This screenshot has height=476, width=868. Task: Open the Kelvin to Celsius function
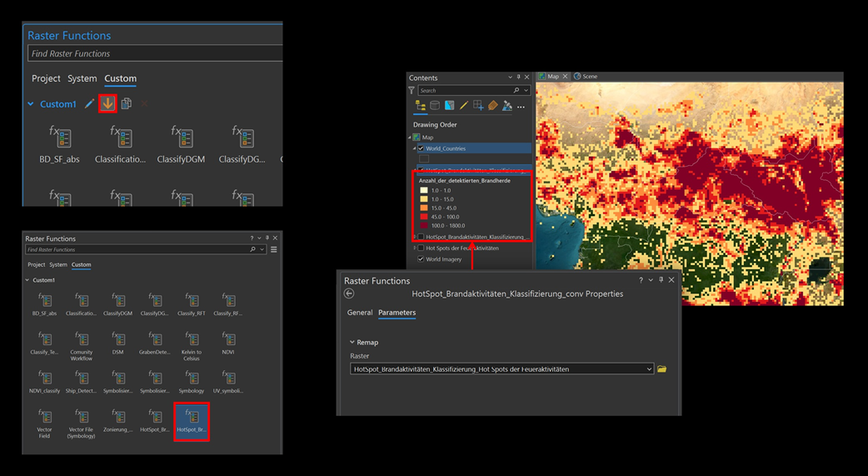tap(192, 346)
